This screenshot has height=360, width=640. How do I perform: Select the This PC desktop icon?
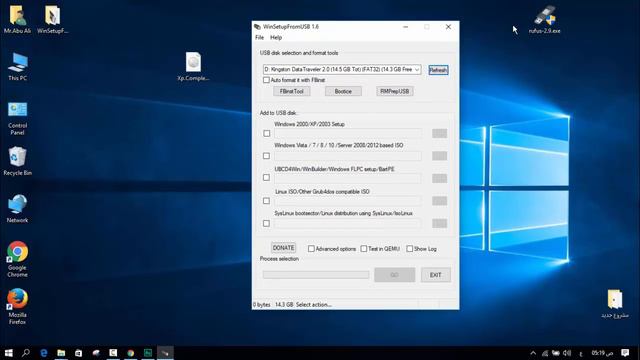[18, 67]
